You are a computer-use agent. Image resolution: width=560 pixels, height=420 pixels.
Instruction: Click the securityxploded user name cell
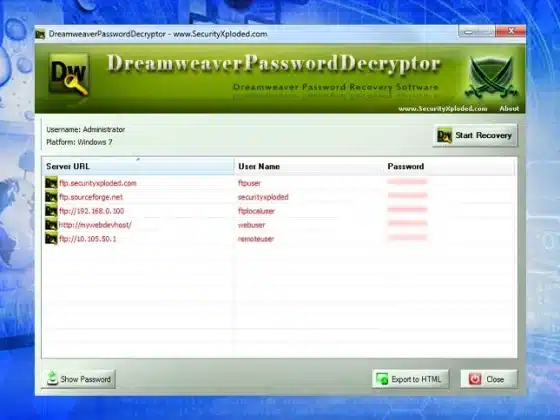coord(263,197)
